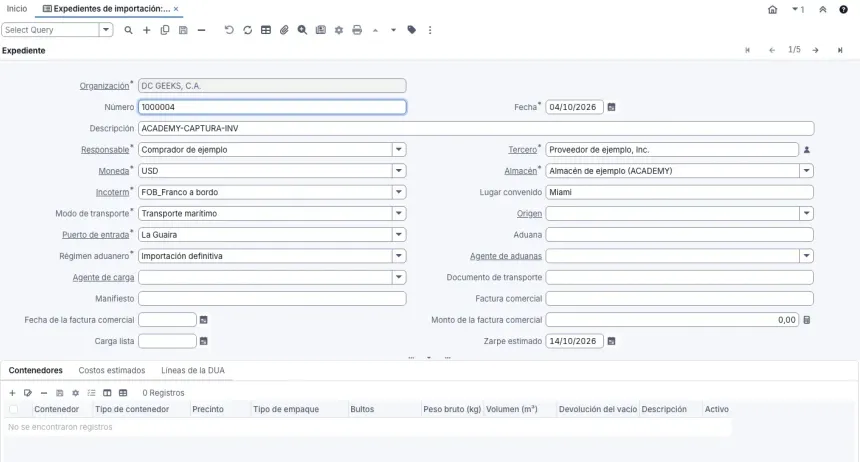Image resolution: width=860 pixels, height=462 pixels.
Task: Open calendar for Fecha de la factura comercial
Action: pos(203,320)
